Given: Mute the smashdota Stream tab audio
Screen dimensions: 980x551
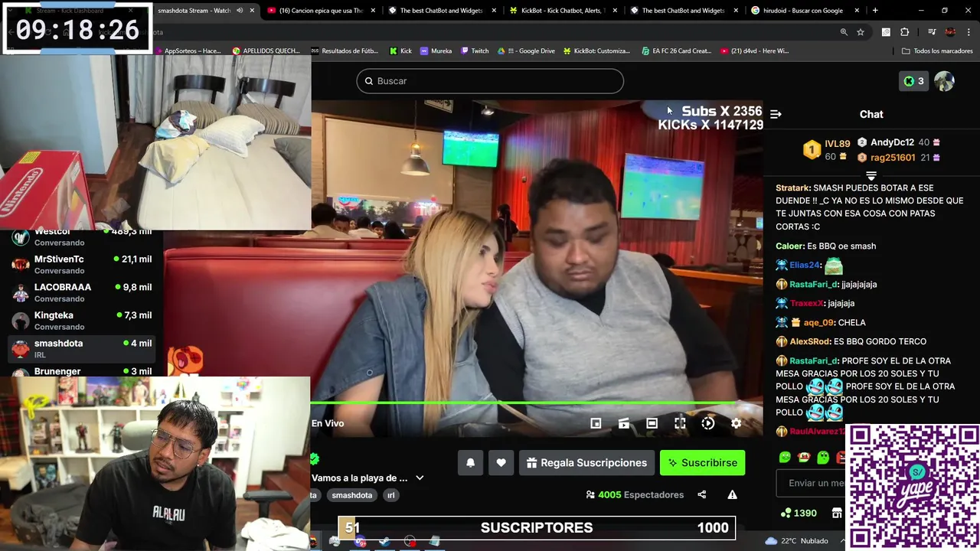Looking at the screenshot, I should click(x=240, y=11).
